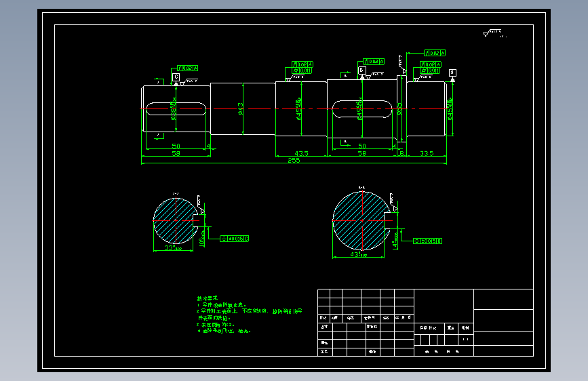This screenshot has width=588, height=381.
Task: Click datum label B box
Action: [362, 70]
